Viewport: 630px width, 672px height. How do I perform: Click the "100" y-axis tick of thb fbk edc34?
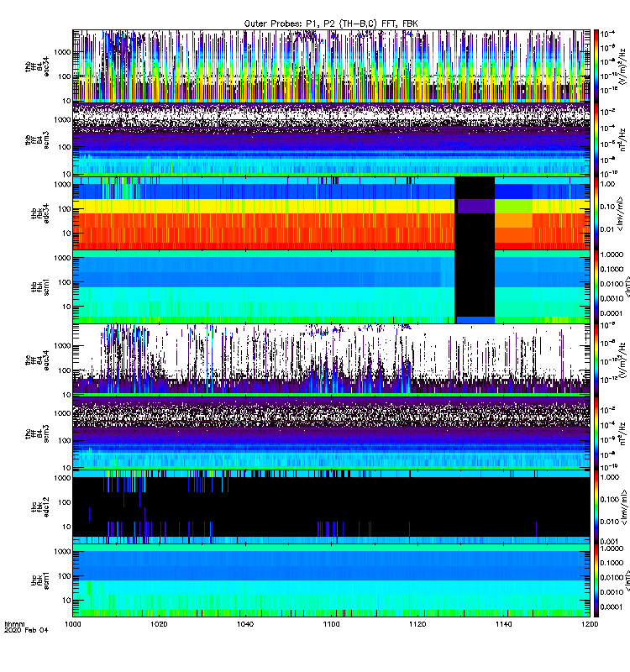(x=65, y=208)
